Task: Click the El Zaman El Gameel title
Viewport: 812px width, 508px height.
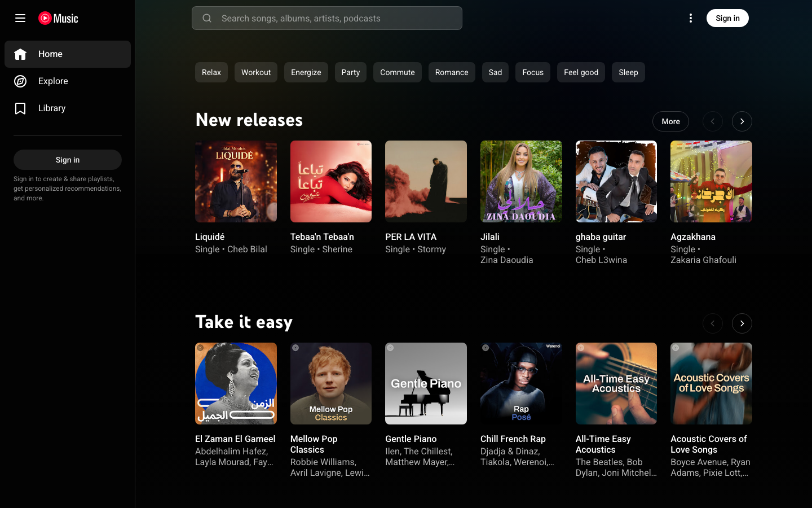Action: [x=235, y=439]
